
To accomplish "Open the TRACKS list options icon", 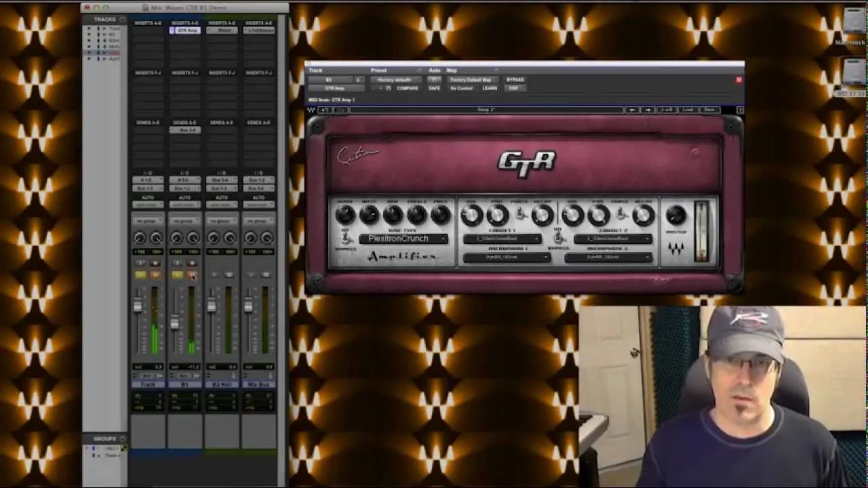I will point(123,20).
